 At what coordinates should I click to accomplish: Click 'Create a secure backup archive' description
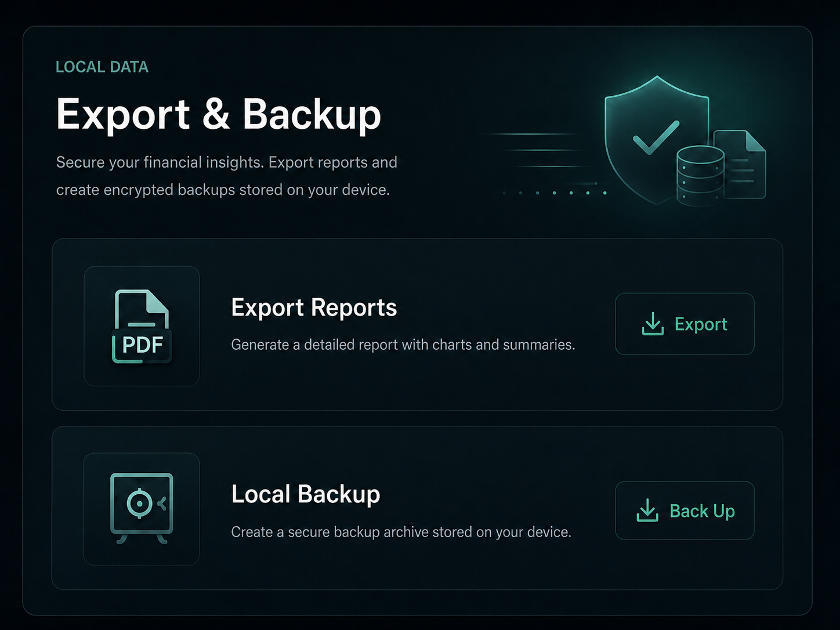click(x=401, y=532)
